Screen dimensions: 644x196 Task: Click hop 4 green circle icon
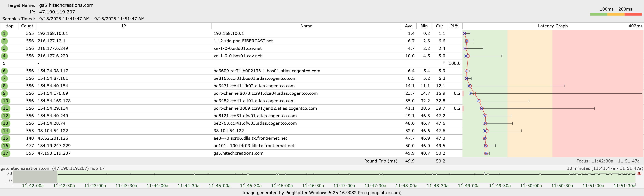click(4, 56)
